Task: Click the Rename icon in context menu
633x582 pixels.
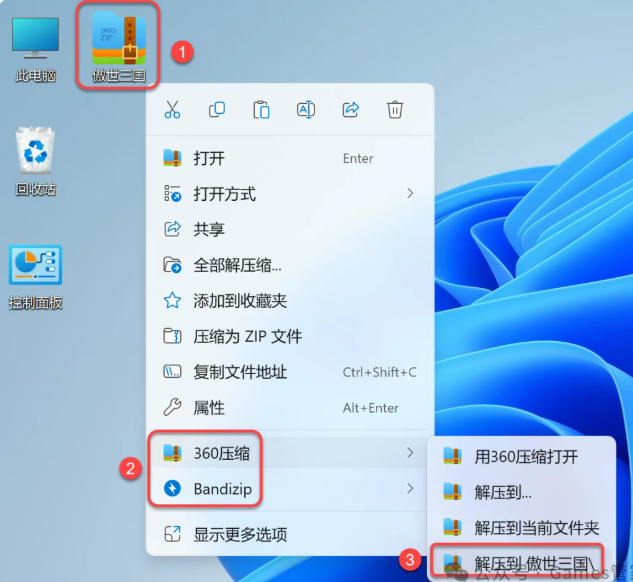Action: pos(306,110)
